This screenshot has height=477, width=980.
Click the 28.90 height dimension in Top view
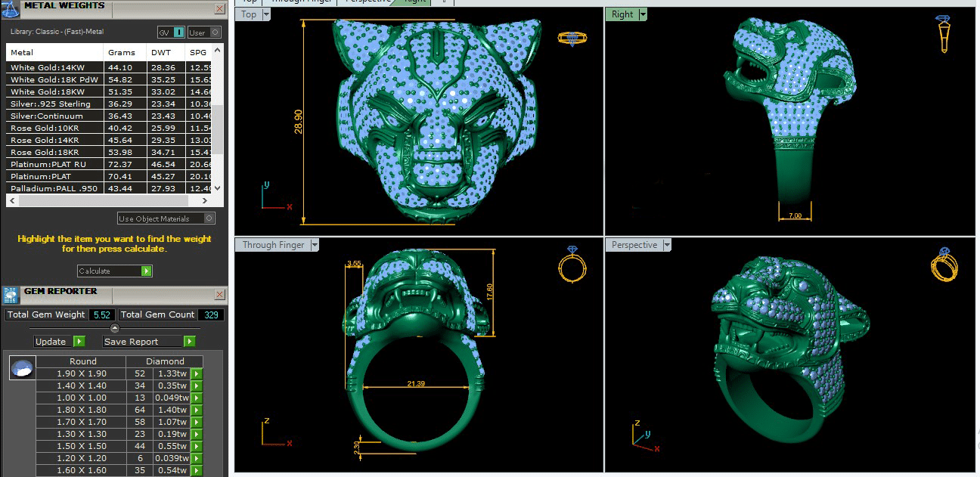pos(298,122)
